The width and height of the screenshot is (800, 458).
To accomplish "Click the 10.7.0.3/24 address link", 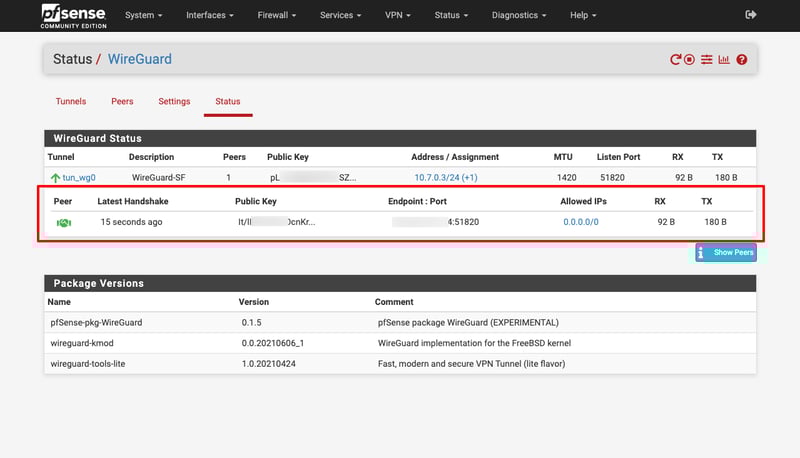I will coord(438,178).
